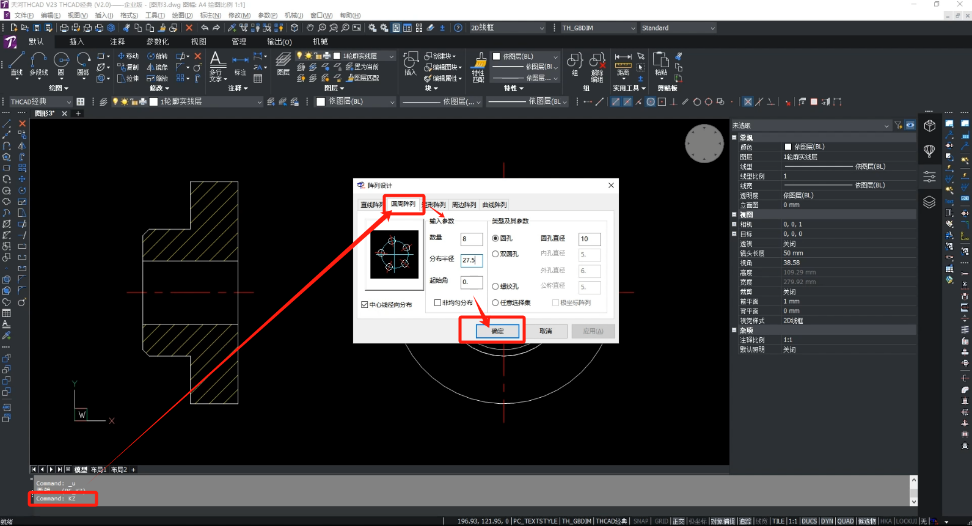Switch to the 直线阵列 tab
The width and height of the screenshot is (972, 526).
tap(371, 205)
